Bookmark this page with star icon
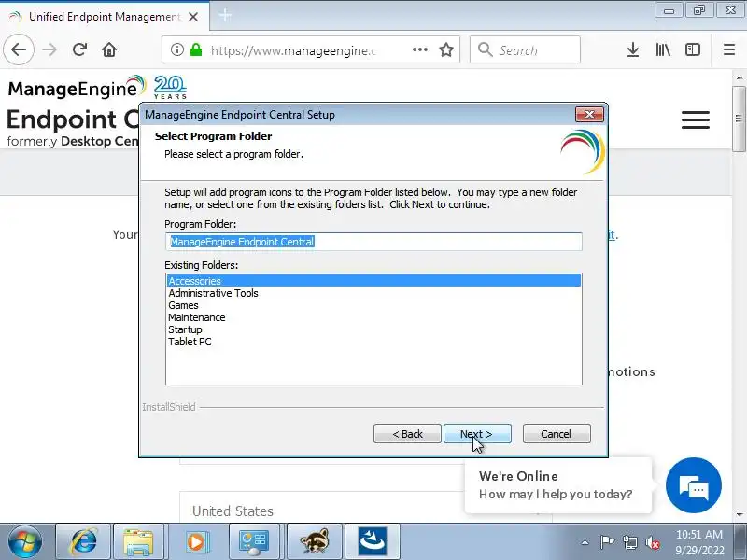The height and width of the screenshot is (560, 747). [x=446, y=49]
